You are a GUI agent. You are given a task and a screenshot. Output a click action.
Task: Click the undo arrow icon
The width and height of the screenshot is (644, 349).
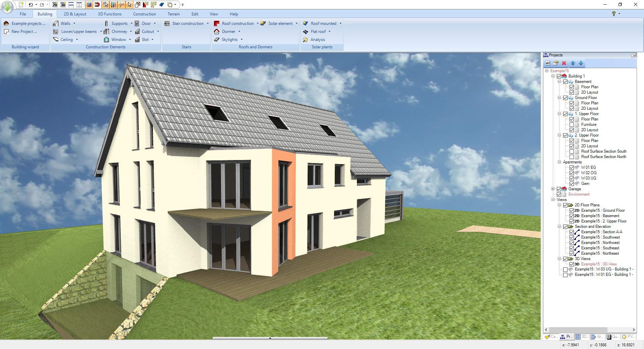click(31, 5)
